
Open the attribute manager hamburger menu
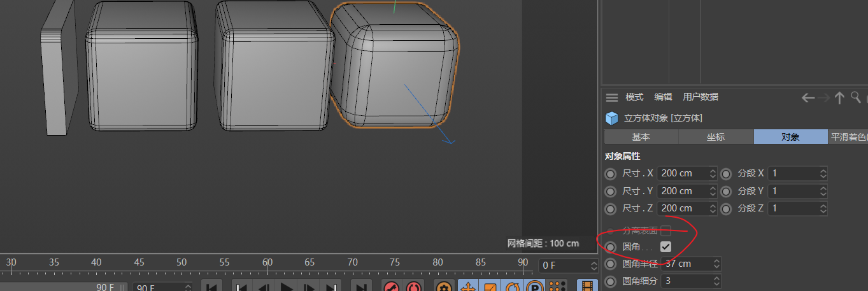point(612,97)
